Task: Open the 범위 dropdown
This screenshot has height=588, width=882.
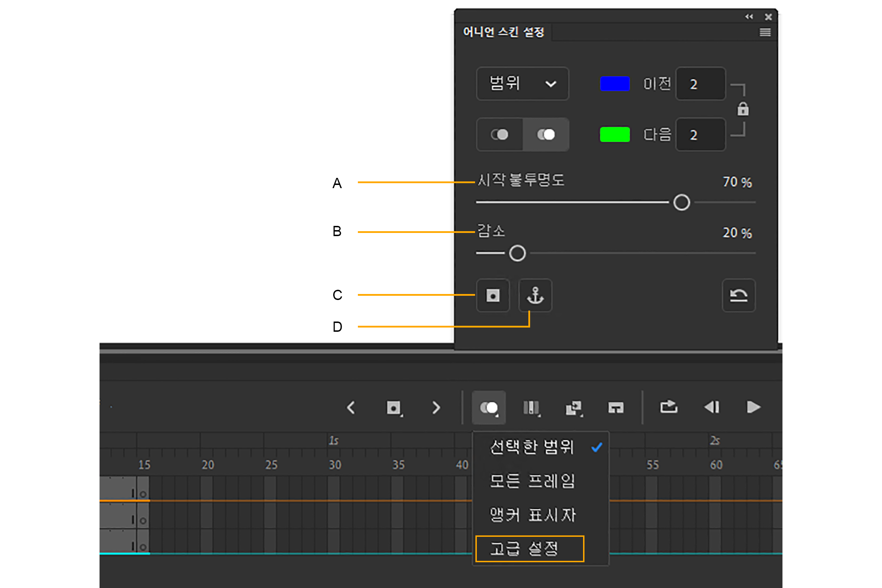Action: (x=522, y=83)
